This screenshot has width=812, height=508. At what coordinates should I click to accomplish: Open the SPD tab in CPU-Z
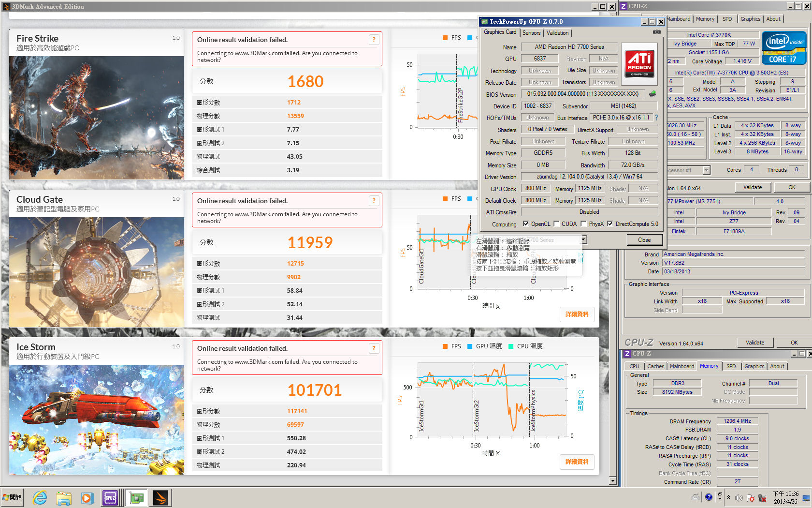731,366
